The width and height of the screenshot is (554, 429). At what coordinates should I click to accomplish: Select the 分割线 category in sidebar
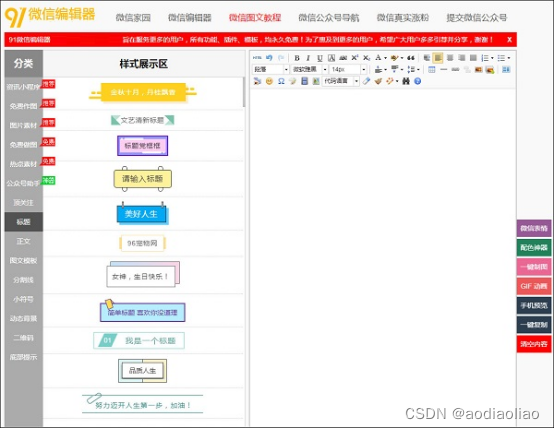pyautogui.click(x=24, y=280)
